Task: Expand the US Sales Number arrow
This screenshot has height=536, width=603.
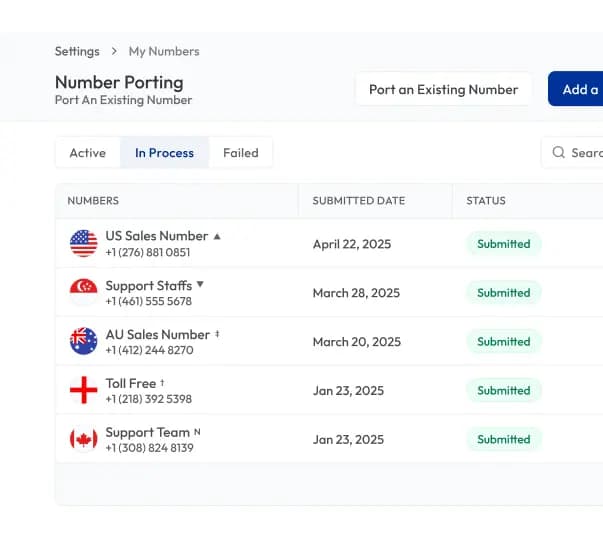Action: tap(217, 236)
